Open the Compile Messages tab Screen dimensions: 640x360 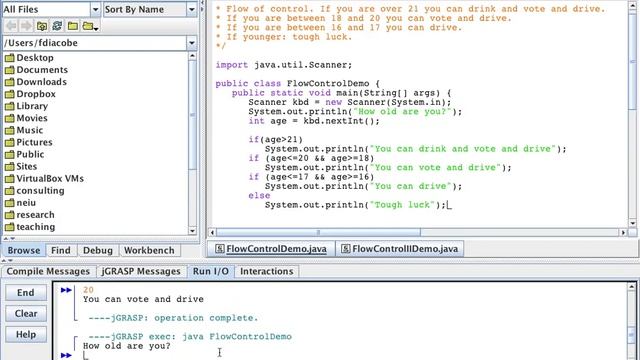point(48,271)
